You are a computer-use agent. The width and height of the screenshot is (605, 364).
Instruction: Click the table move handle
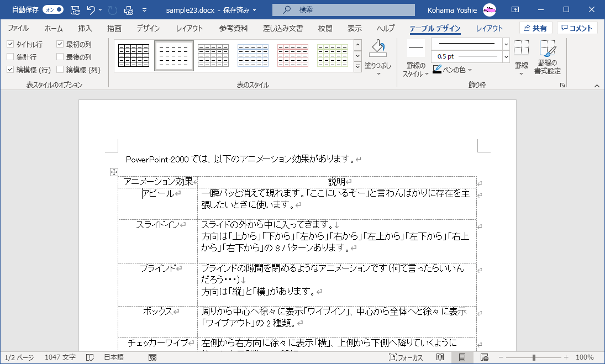coord(114,172)
